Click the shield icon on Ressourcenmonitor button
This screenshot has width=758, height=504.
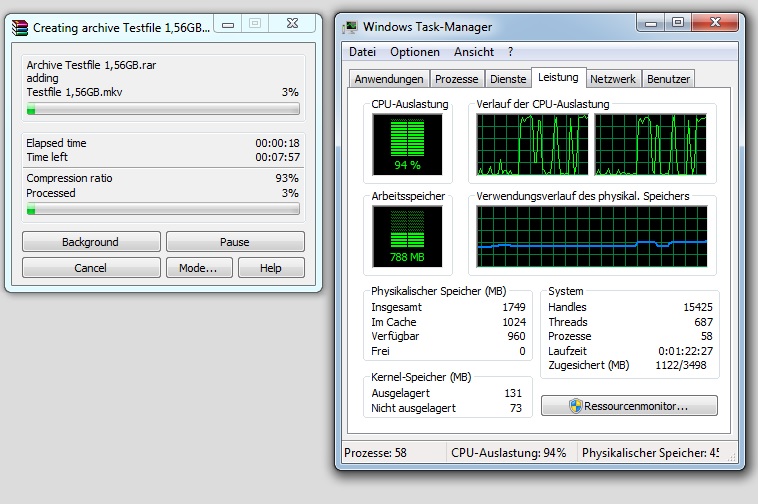click(x=575, y=406)
